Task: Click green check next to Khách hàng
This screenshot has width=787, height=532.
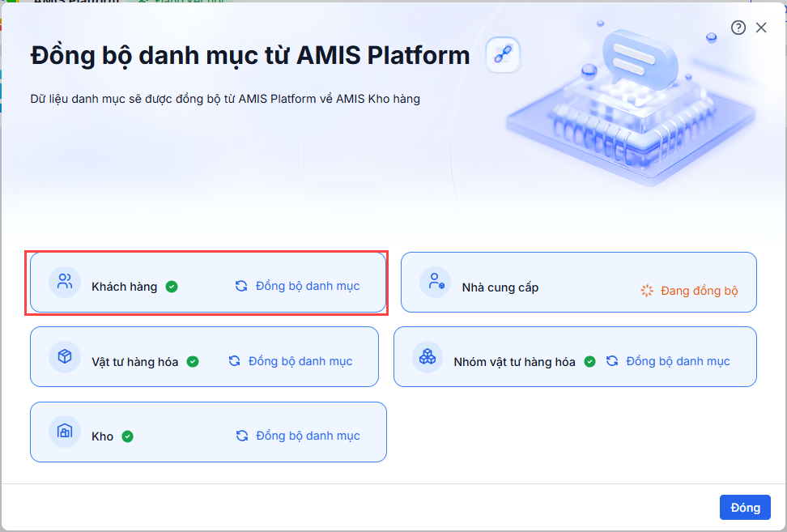Action: click(x=172, y=287)
